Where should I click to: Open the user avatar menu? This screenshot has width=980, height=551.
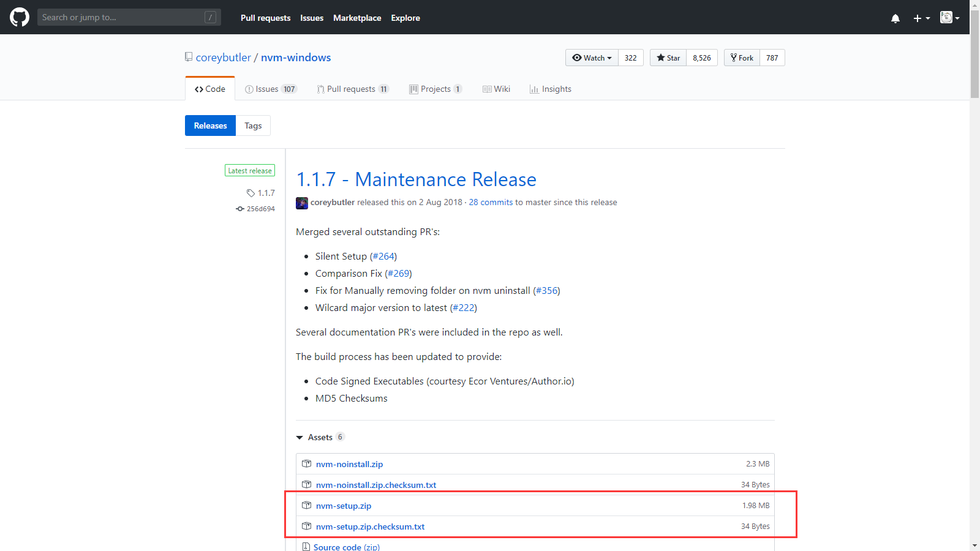pyautogui.click(x=950, y=18)
